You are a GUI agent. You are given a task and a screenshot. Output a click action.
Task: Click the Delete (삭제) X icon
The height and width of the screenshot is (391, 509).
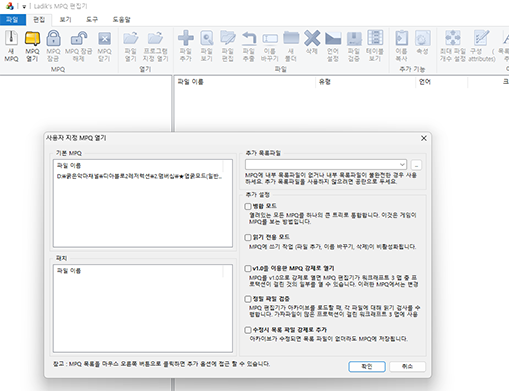click(312, 38)
